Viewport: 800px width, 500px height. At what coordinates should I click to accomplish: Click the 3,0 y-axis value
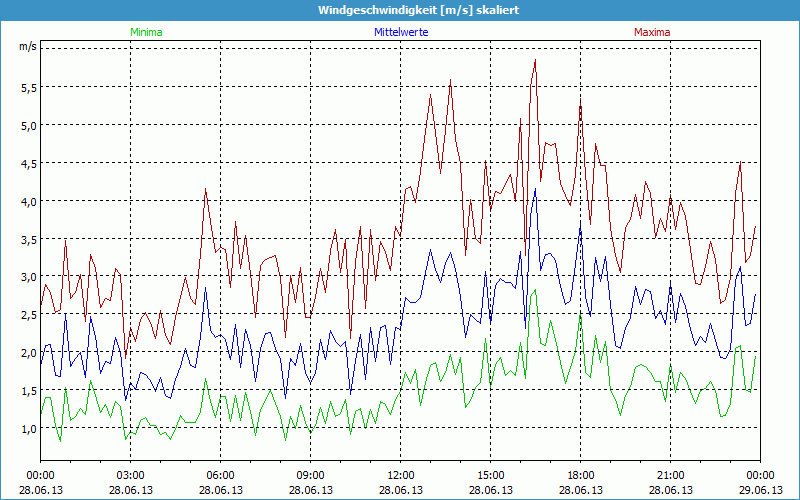pos(28,277)
